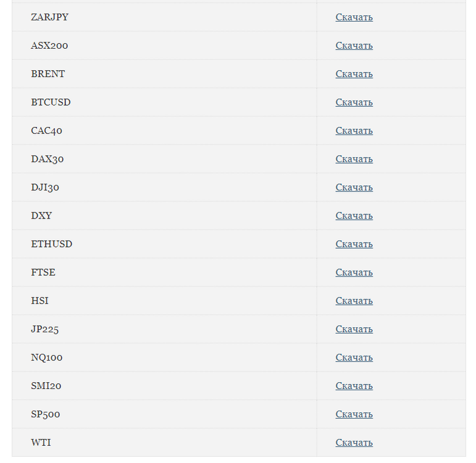This screenshot has height=463, width=476.
Task: Click Скачать in the SMI20 row
Action: pos(354,386)
